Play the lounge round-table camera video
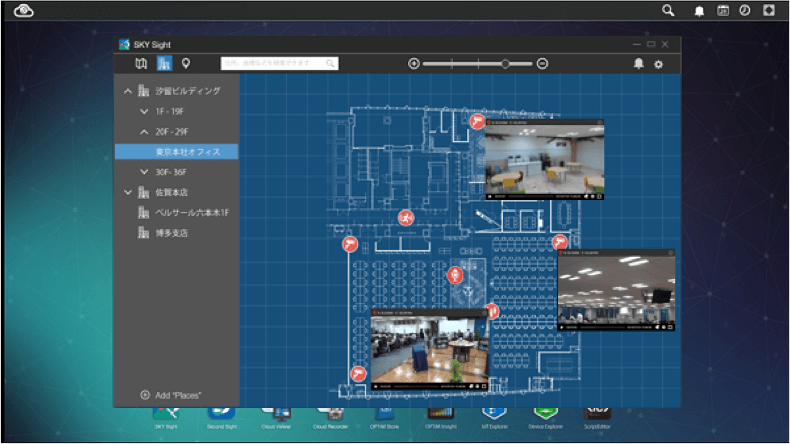The width and height of the screenshot is (790, 444). [x=375, y=387]
